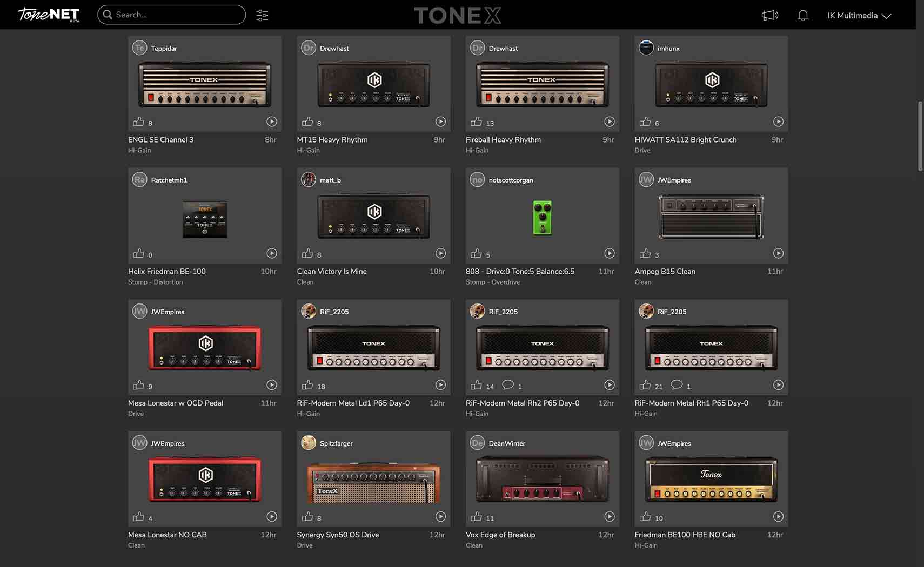
Task: Like the Clean Victory Is Mine tone
Action: [x=307, y=253]
